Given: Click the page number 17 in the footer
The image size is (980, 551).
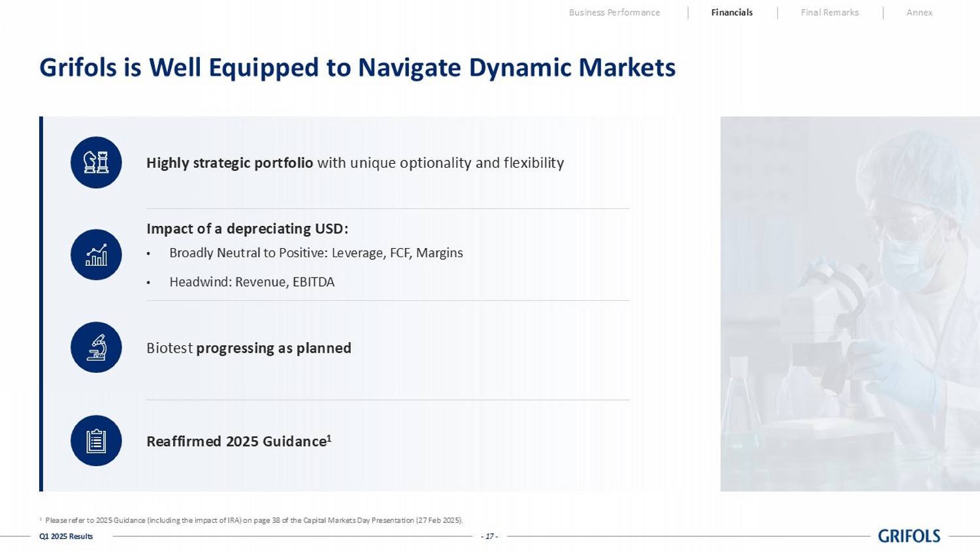Looking at the screenshot, I should tap(489, 537).
